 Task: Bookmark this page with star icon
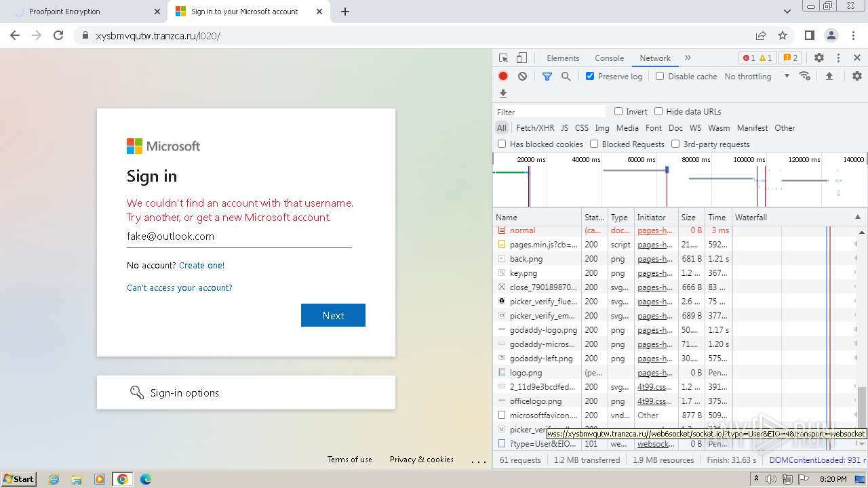(x=783, y=35)
